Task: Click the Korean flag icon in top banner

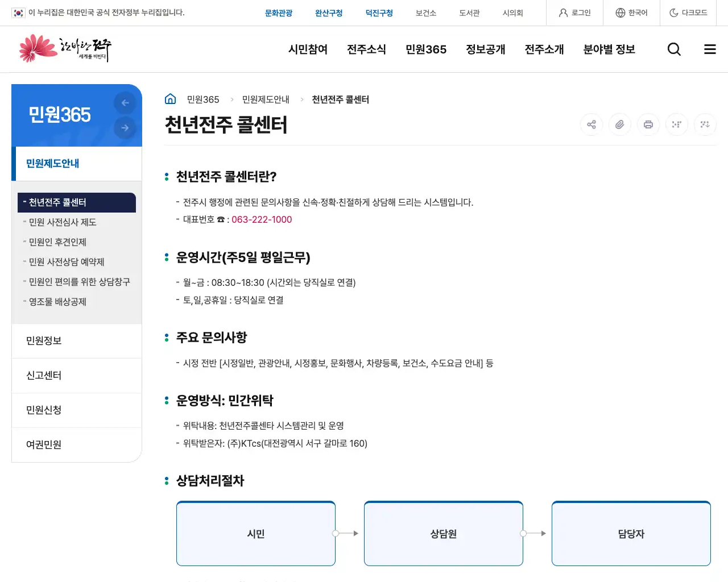Action: click(18, 13)
